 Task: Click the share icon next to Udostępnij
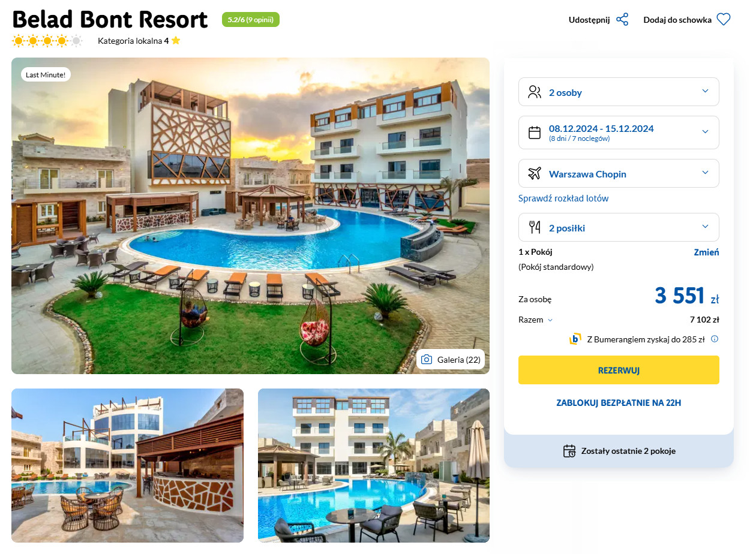point(622,20)
